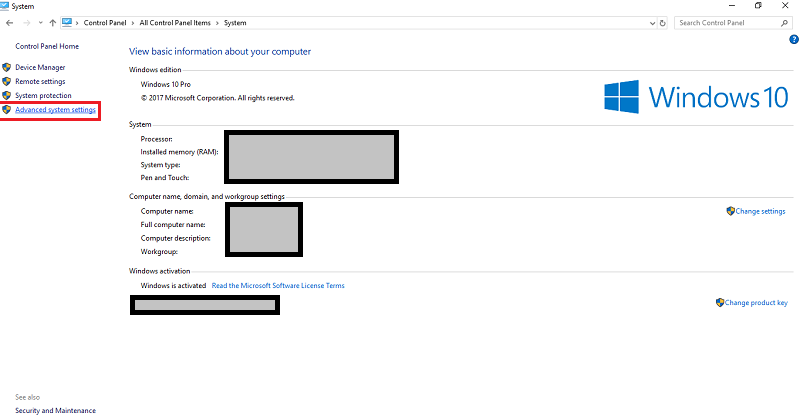Open address bar history dropdown
The width and height of the screenshot is (800, 416).
[x=652, y=23]
